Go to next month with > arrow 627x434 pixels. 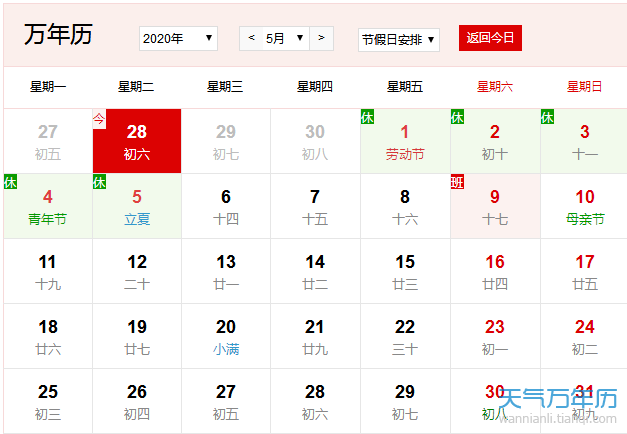pyautogui.click(x=321, y=38)
